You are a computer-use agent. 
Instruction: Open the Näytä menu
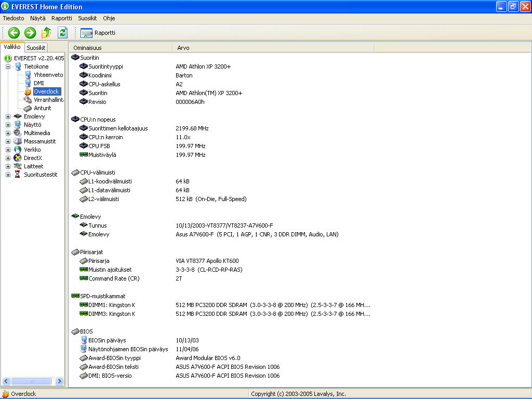(x=37, y=18)
